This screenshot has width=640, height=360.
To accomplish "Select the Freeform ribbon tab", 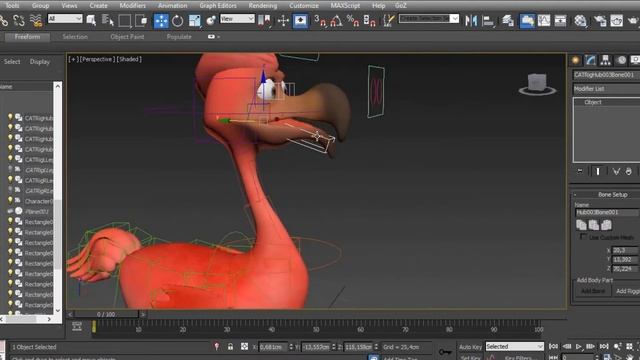I will 27,37.
